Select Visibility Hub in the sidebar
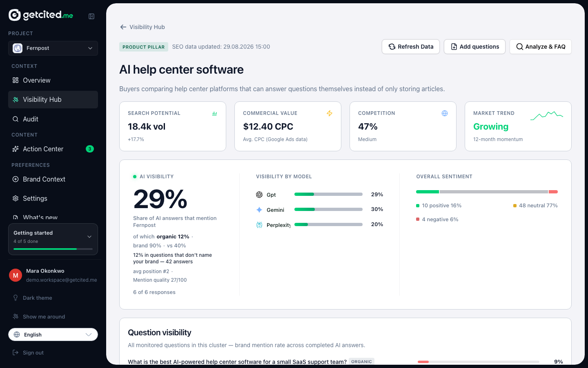588x368 pixels. click(53, 100)
